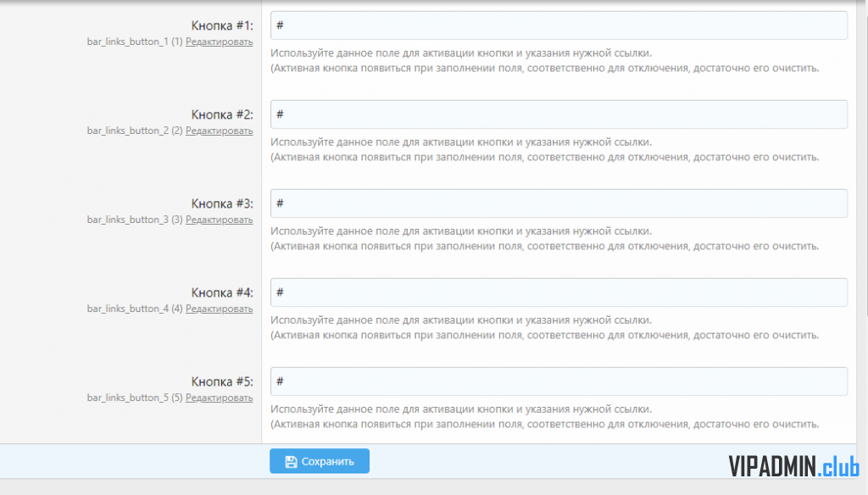Edit bar_links_button_3 via Редактировать link

coord(220,220)
